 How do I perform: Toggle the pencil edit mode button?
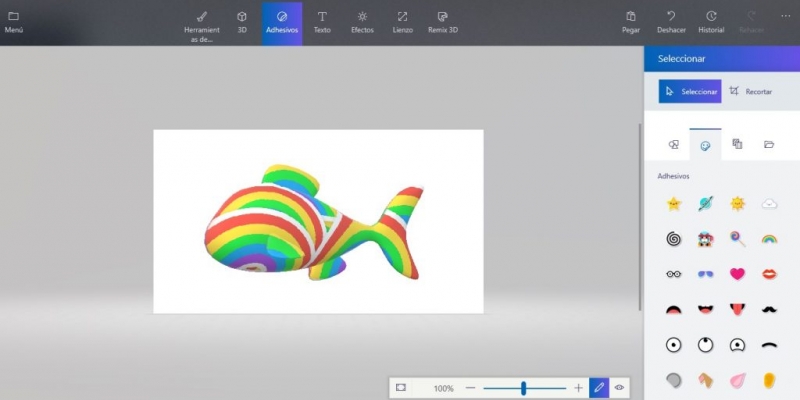(x=599, y=387)
